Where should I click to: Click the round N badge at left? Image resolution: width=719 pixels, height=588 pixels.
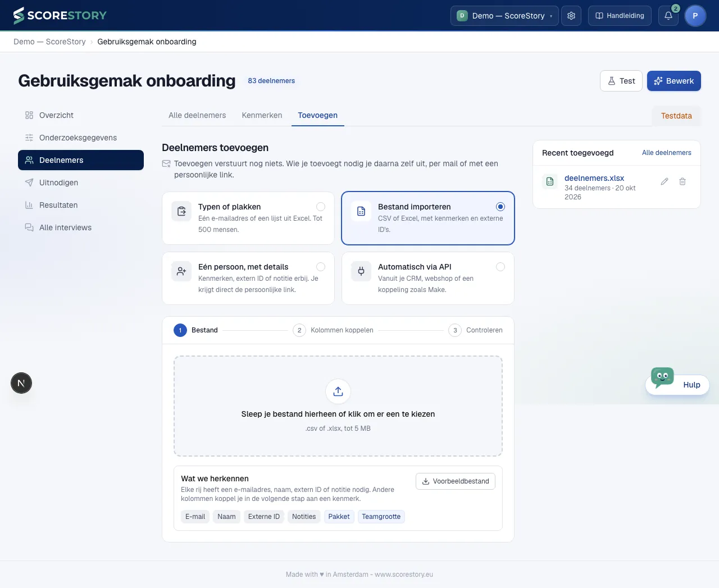tap(21, 383)
